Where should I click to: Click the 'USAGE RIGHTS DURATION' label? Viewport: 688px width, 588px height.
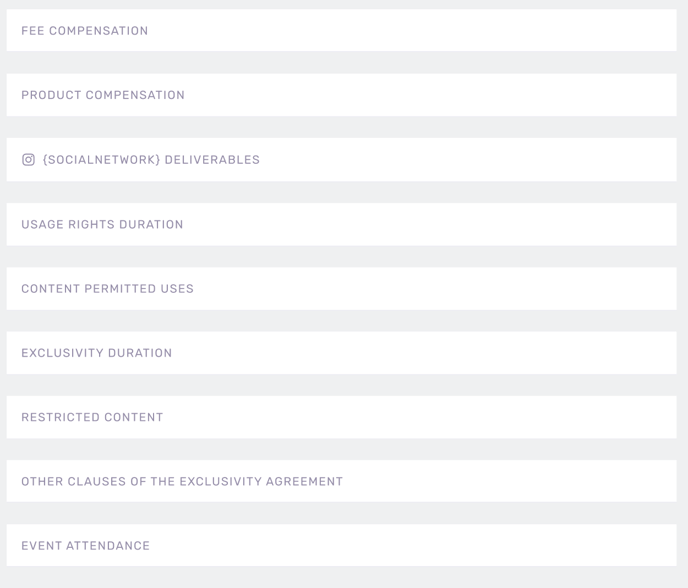click(102, 224)
